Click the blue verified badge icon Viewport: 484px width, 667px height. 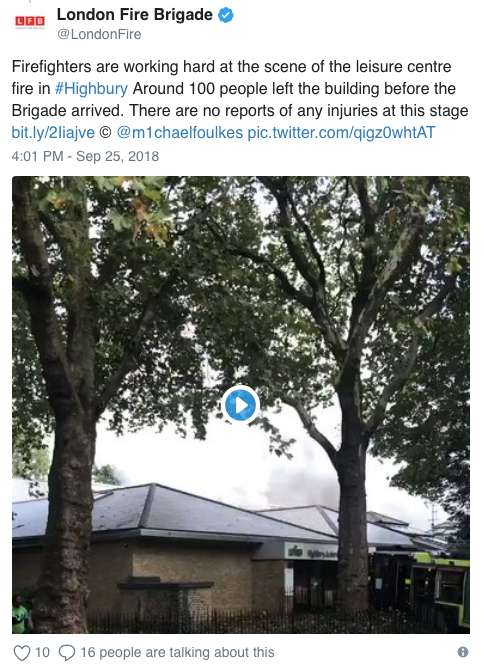(226, 15)
